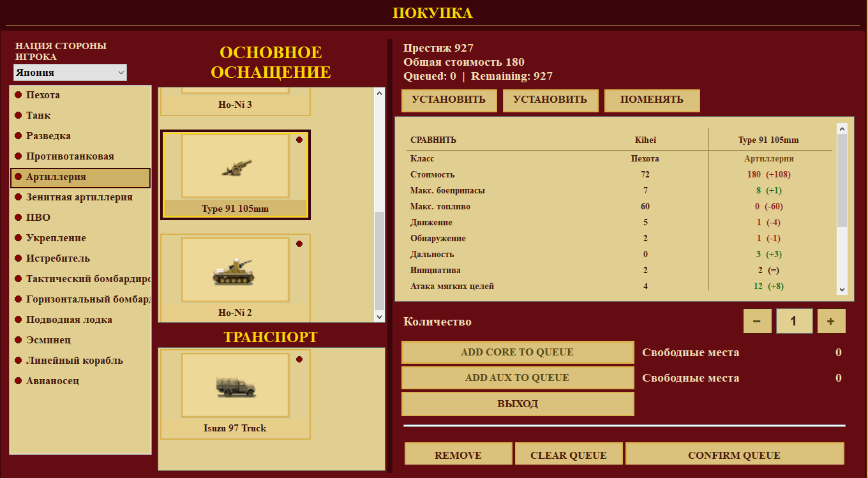Click the red dot on Isuzu 97 Truck card
Viewport: 868px width, 478px height.
pyautogui.click(x=299, y=359)
